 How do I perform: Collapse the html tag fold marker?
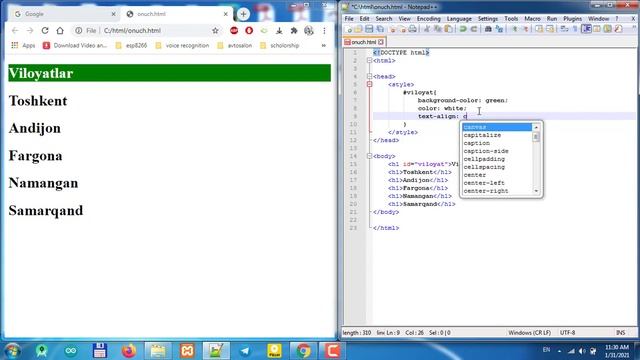[x=369, y=60]
